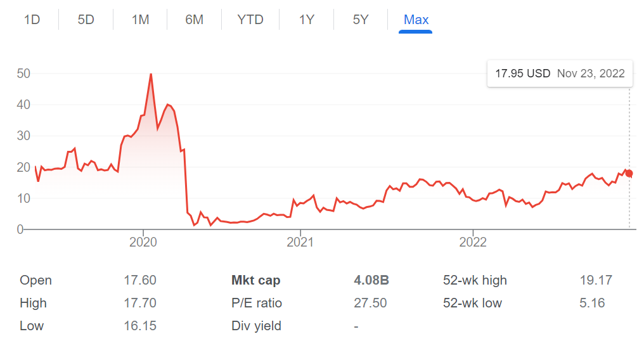Switch to the 1D time range
This screenshot has width=644, height=341.
(x=32, y=20)
